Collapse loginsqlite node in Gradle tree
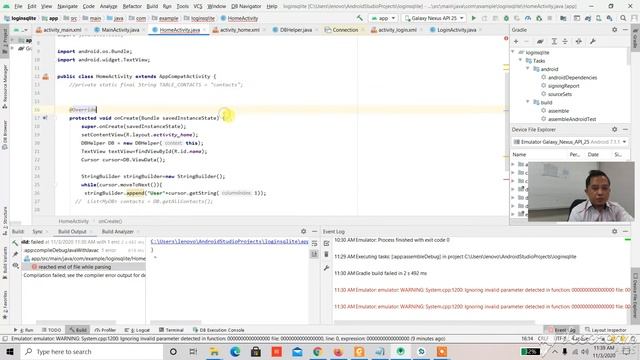 click(513, 52)
